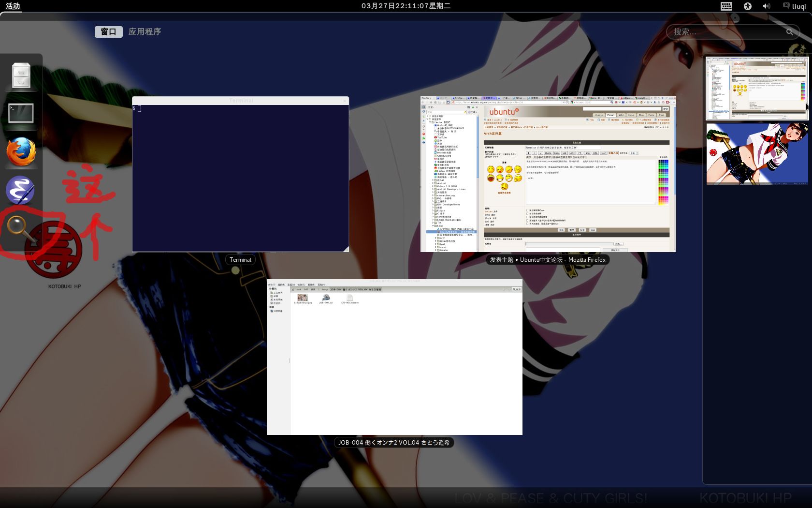Image resolution: width=812 pixels, height=508 pixels.
Task: Select the Terminal window thumbnail
Action: 241,174
